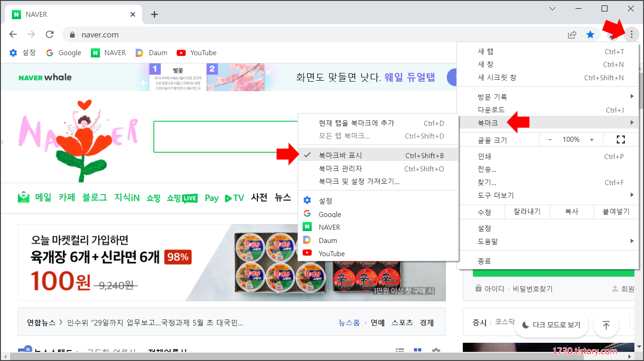The image size is (644, 361).
Task: Click 복사 in edit row
Action: (x=571, y=211)
